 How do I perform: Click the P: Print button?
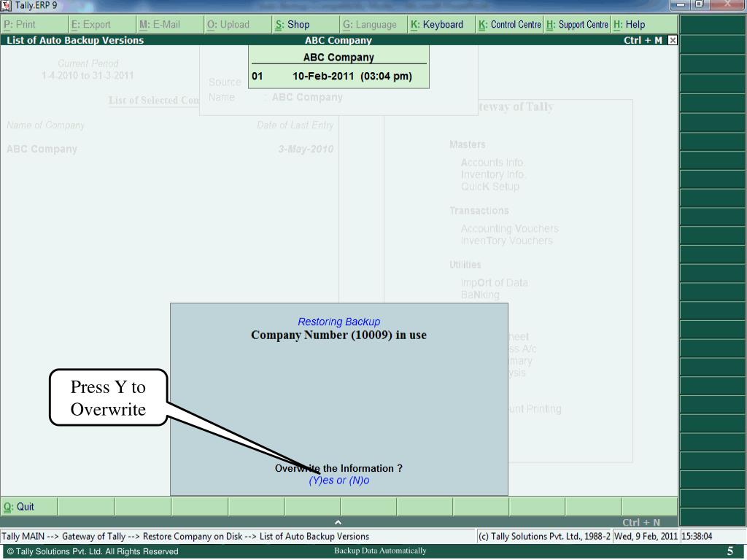pos(34,25)
